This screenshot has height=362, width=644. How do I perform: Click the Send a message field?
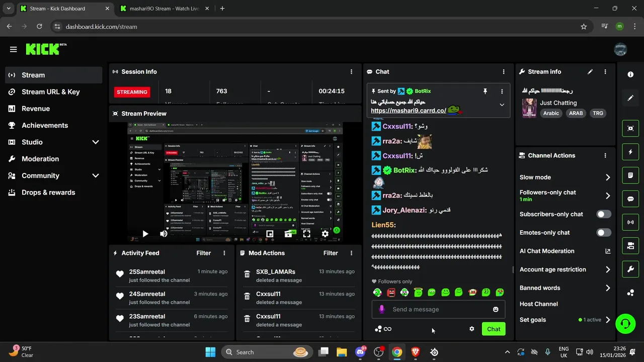pyautogui.click(x=438, y=309)
